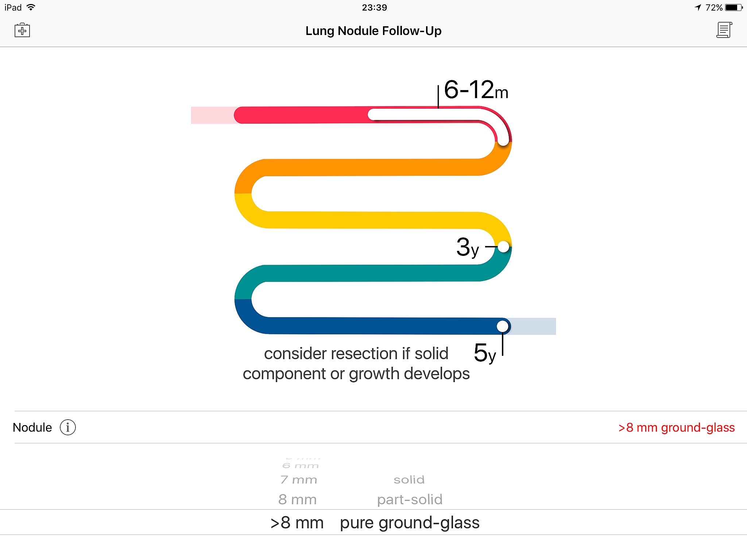The width and height of the screenshot is (747, 560).
Task: Tap the Wi-Fi icon in the status bar
Action: coord(31,7)
